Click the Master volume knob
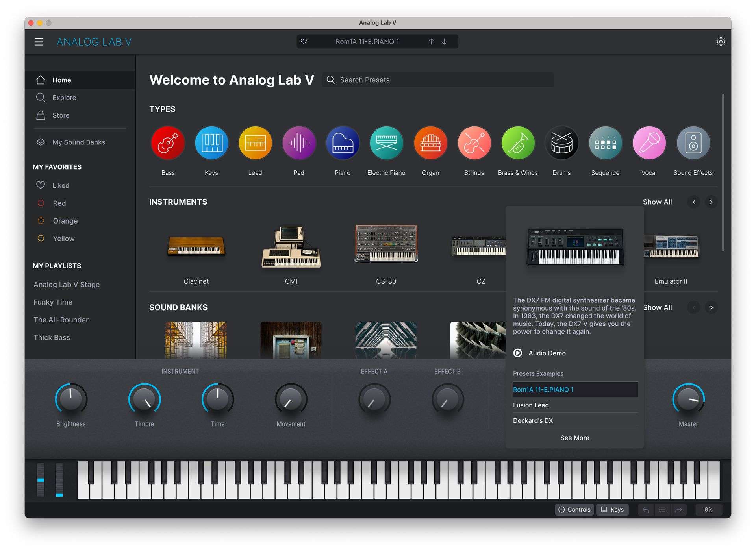Screen dimensions: 756x551 click(688, 399)
